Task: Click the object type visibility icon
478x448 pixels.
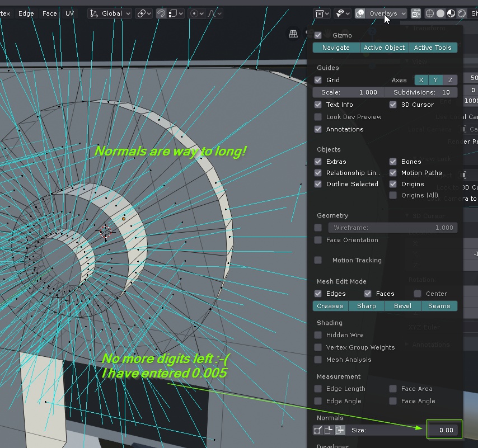Action: tap(320, 13)
